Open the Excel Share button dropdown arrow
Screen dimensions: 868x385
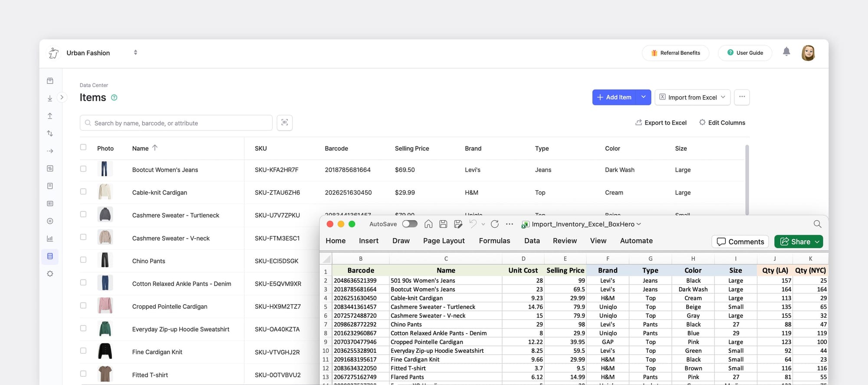click(817, 242)
